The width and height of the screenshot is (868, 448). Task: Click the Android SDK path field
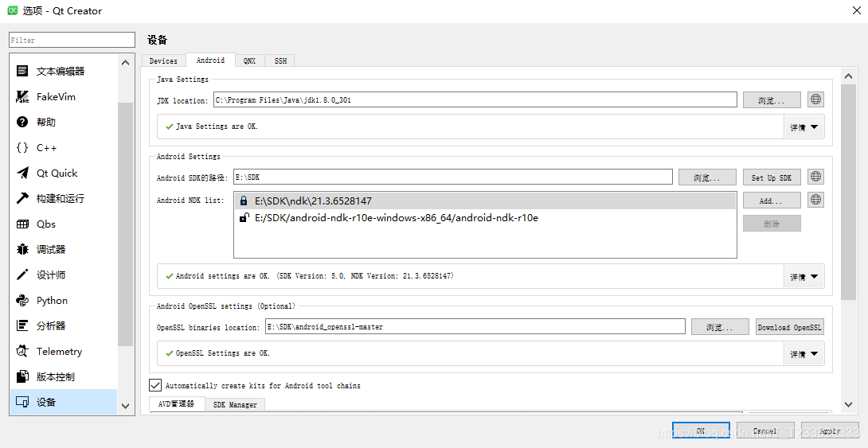453,177
